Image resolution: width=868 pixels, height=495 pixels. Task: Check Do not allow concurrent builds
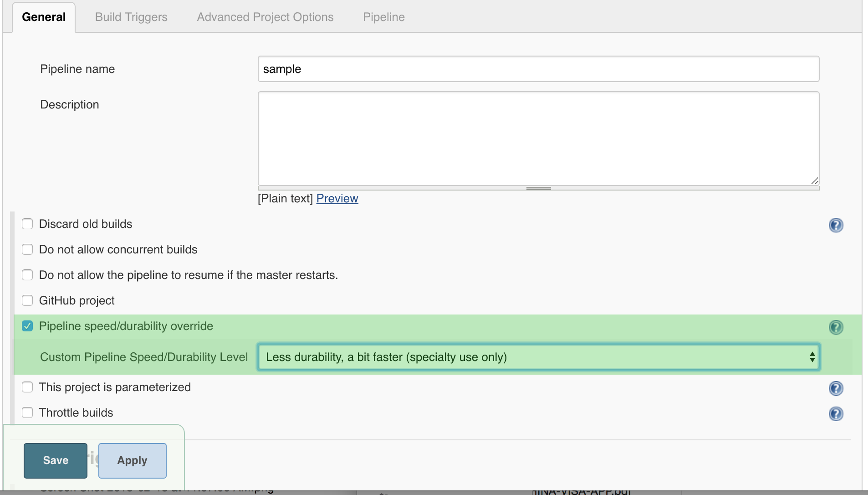pyautogui.click(x=27, y=249)
